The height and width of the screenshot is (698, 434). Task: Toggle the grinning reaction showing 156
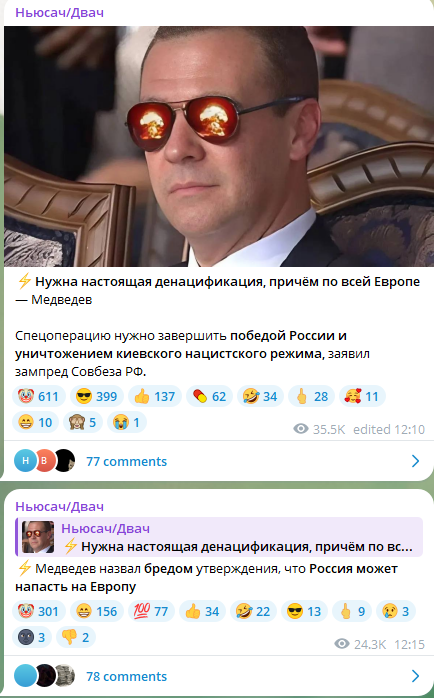[97, 611]
